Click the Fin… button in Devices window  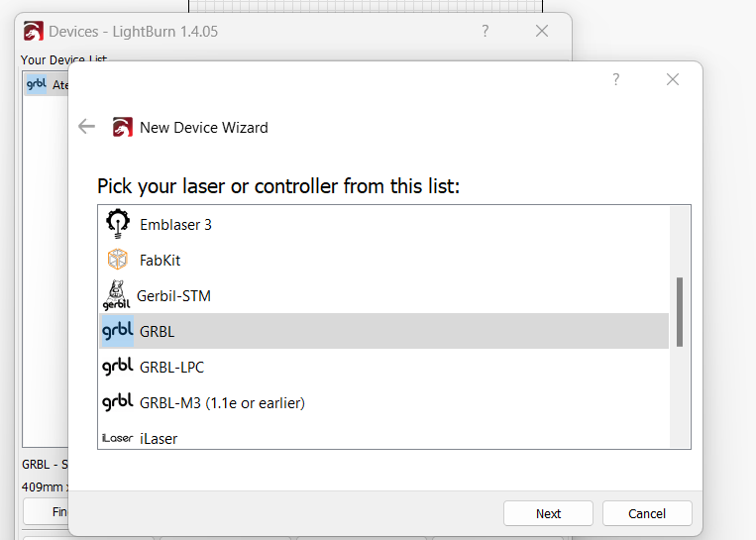(47, 511)
